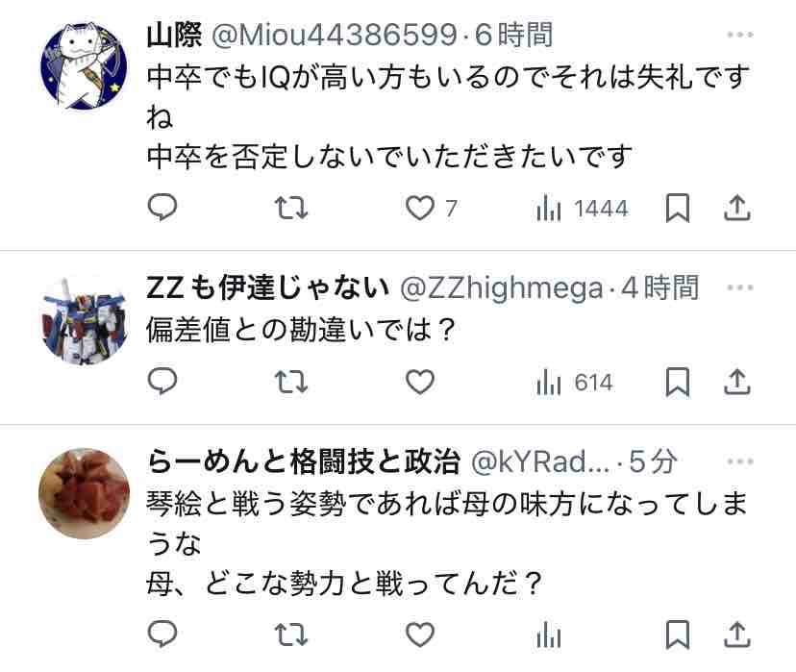The height and width of the screenshot is (672, 796).
Task: View analytics showing 614 views
Action: pos(575,383)
